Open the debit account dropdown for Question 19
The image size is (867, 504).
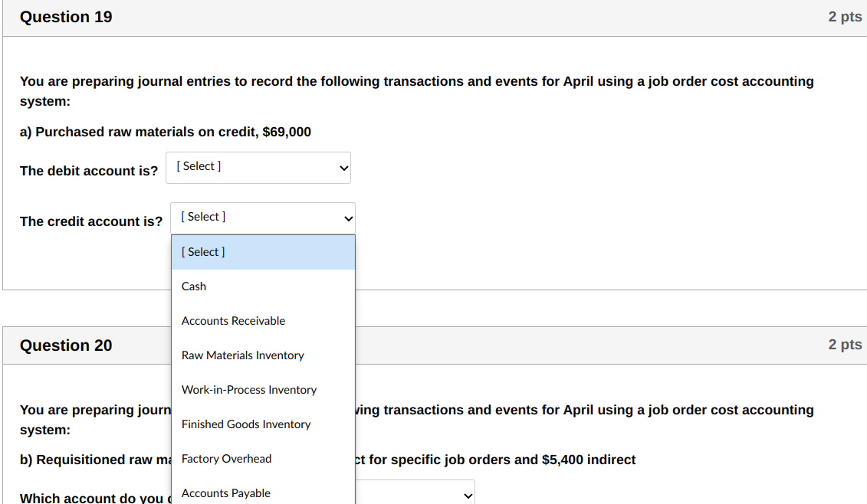click(x=258, y=167)
